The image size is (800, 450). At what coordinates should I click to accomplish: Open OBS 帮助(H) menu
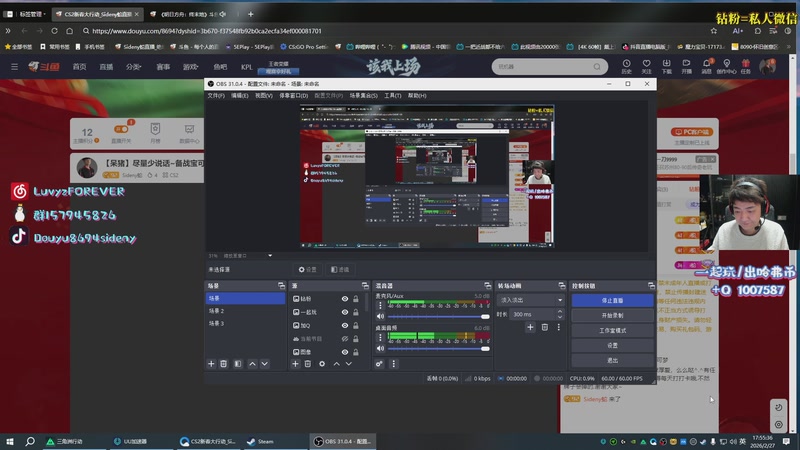point(417,95)
